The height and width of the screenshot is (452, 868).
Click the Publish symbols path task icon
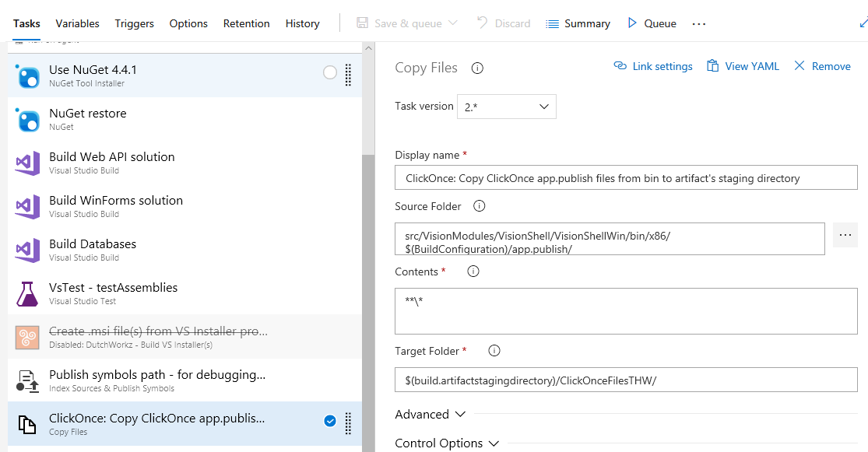point(27,381)
